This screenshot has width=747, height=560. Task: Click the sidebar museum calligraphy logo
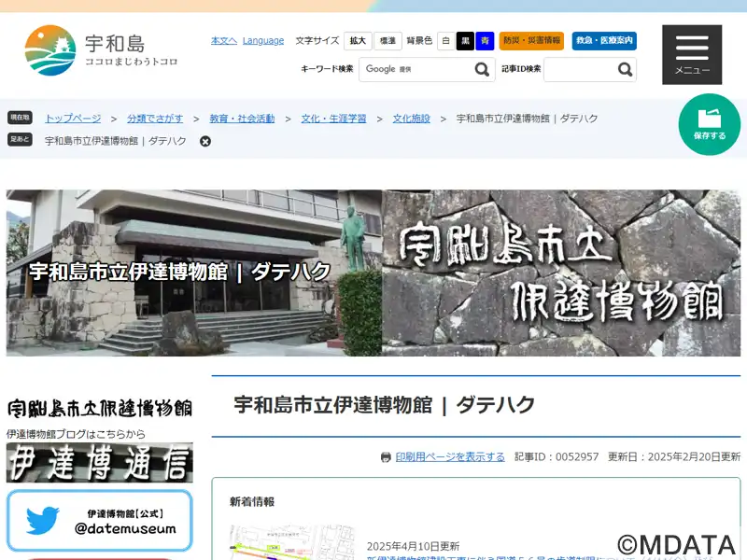[x=100, y=409]
